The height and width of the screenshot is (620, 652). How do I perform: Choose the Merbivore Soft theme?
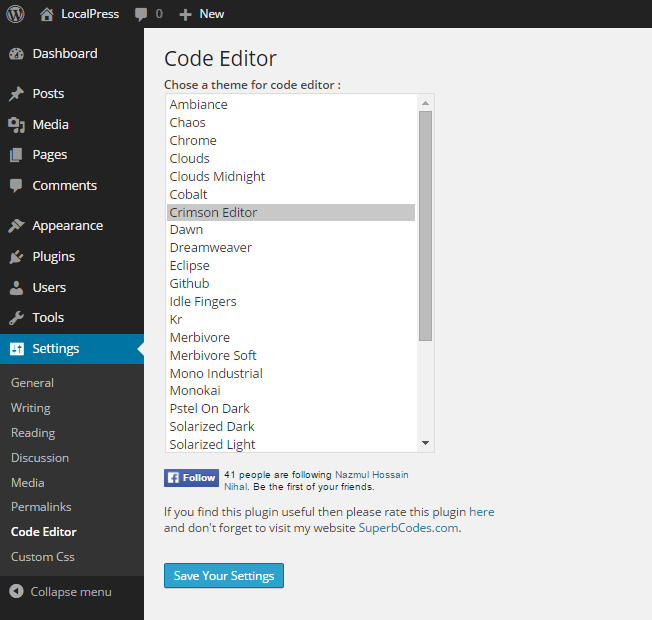click(x=291, y=356)
